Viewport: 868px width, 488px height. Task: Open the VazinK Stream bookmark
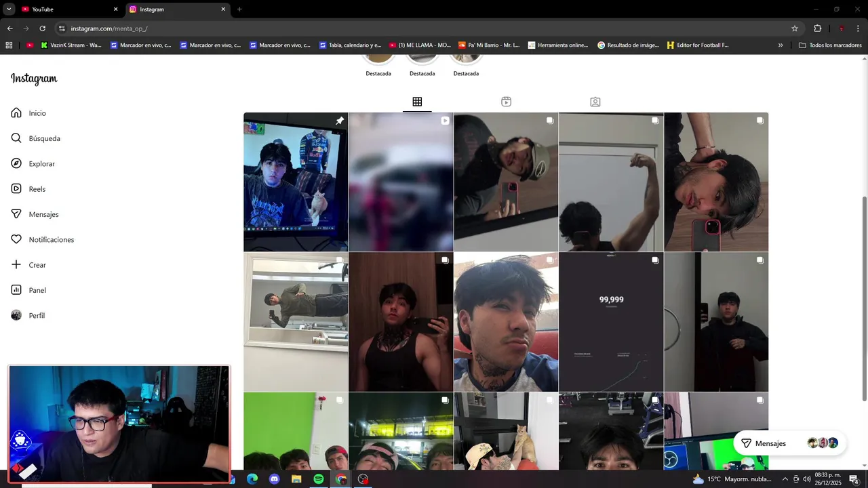(x=71, y=45)
